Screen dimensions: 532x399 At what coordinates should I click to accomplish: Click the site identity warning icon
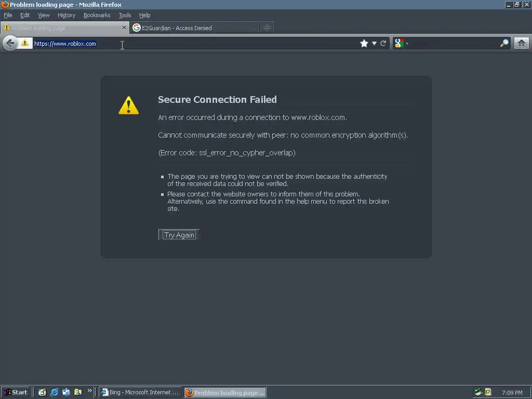click(x=25, y=43)
